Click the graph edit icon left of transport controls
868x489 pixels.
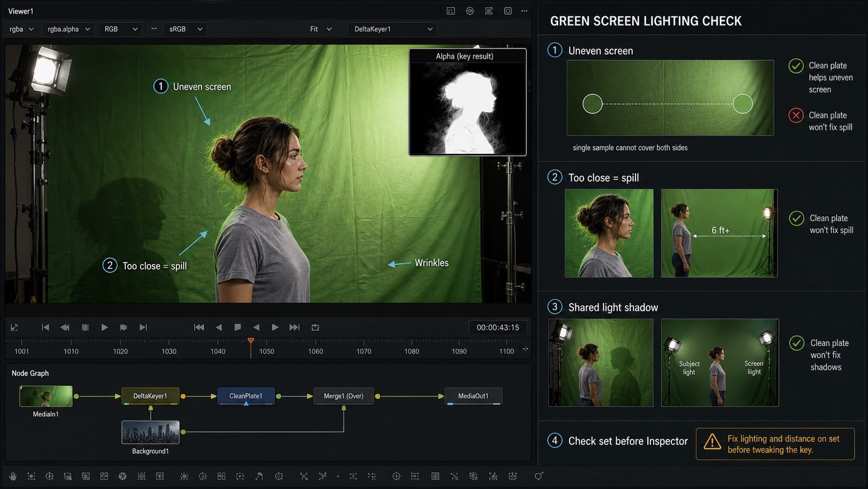pos(14,327)
